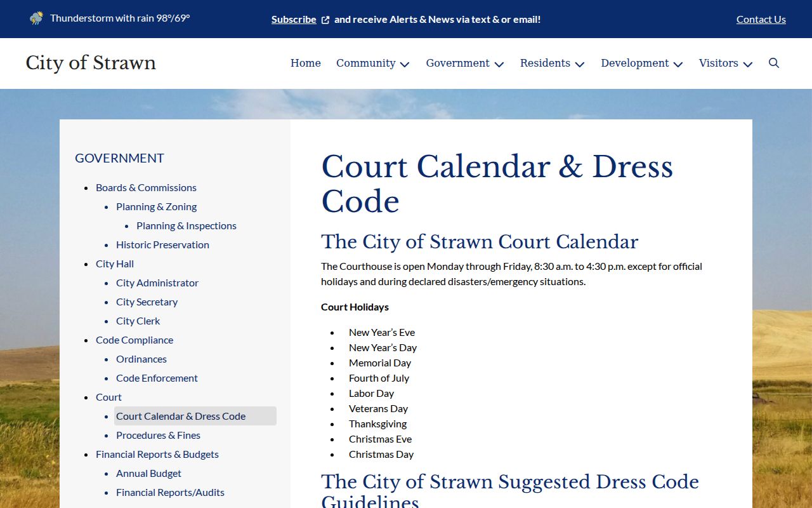Click the Thunderstorm with rain weather text

[x=120, y=18]
